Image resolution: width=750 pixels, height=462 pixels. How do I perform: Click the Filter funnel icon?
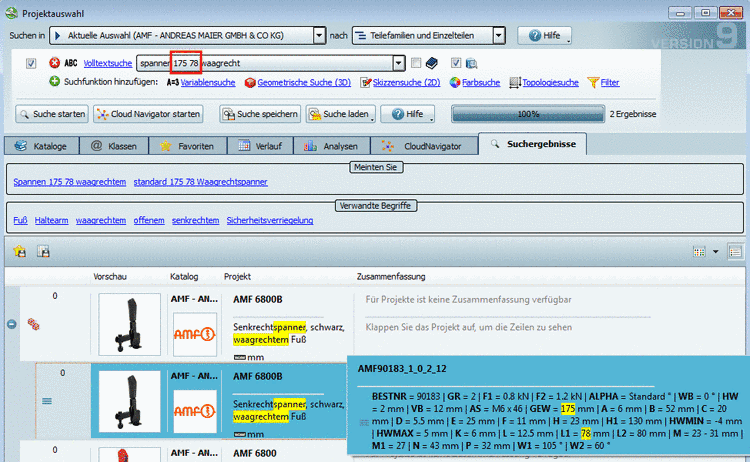point(593,82)
